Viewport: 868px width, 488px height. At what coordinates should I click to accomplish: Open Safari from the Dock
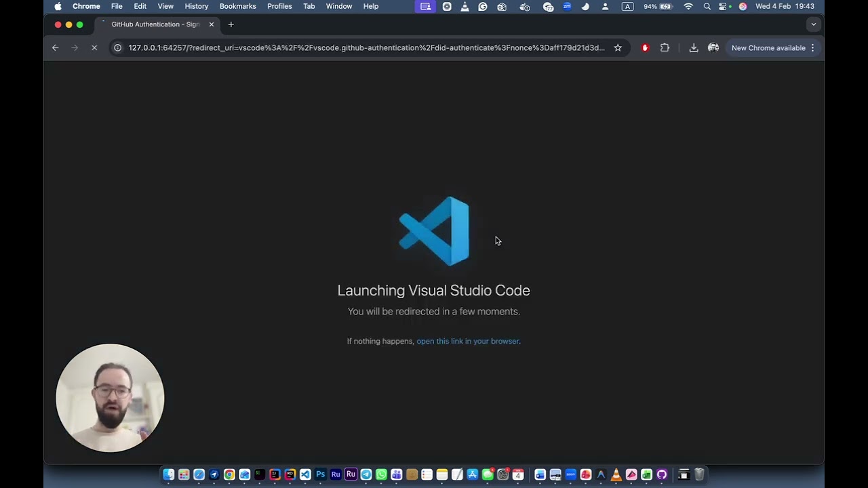coord(199,474)
